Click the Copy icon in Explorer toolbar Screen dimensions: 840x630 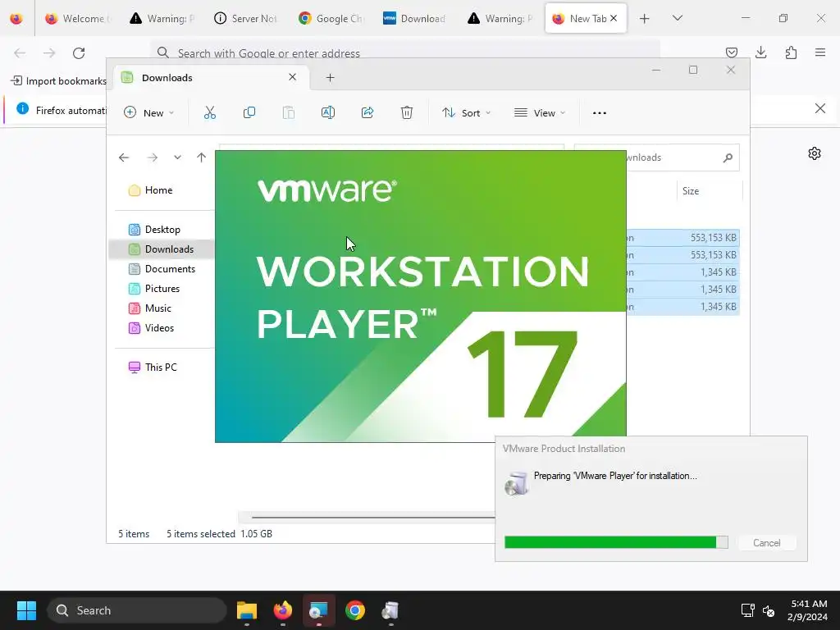249,112
